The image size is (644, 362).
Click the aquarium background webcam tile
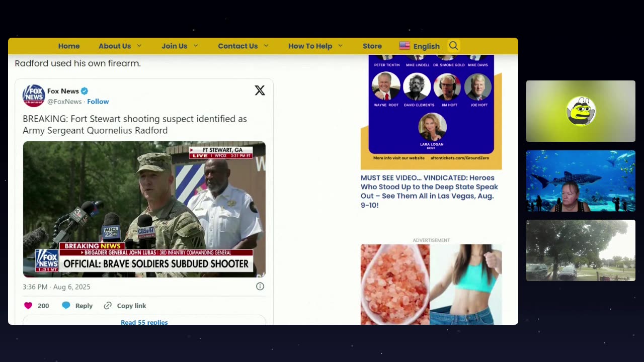tap(581, 181)
